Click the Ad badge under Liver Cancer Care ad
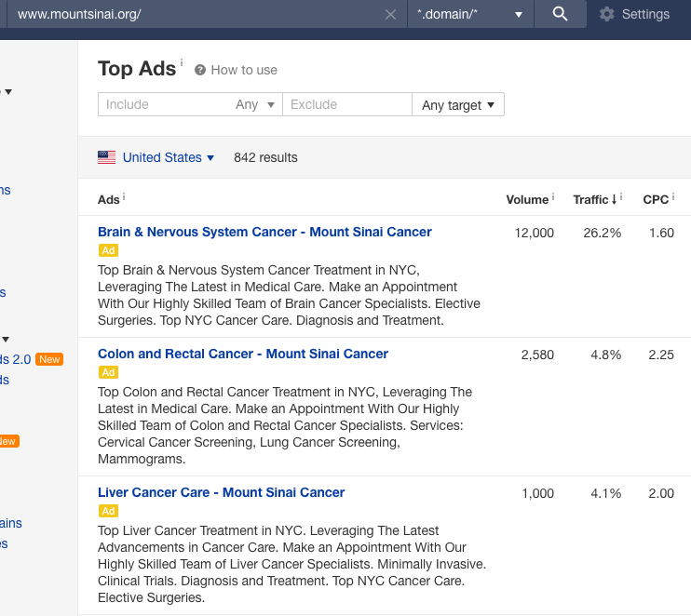 108,511
